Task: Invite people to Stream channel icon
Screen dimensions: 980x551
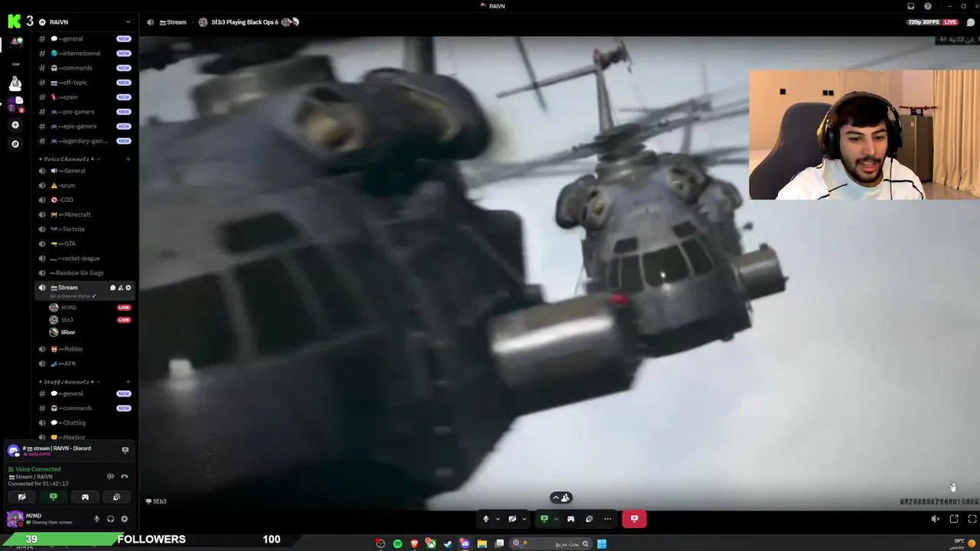Action: (x=120, y=288)
